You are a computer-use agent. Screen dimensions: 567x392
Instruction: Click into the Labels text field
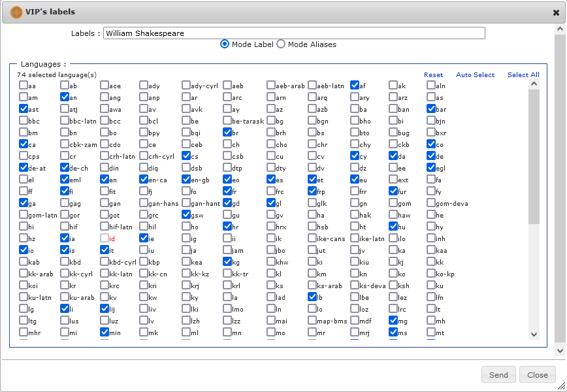point(294,33)
